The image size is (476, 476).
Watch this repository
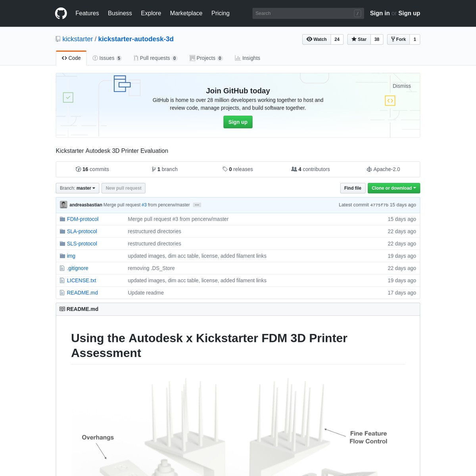coord(317,39)
